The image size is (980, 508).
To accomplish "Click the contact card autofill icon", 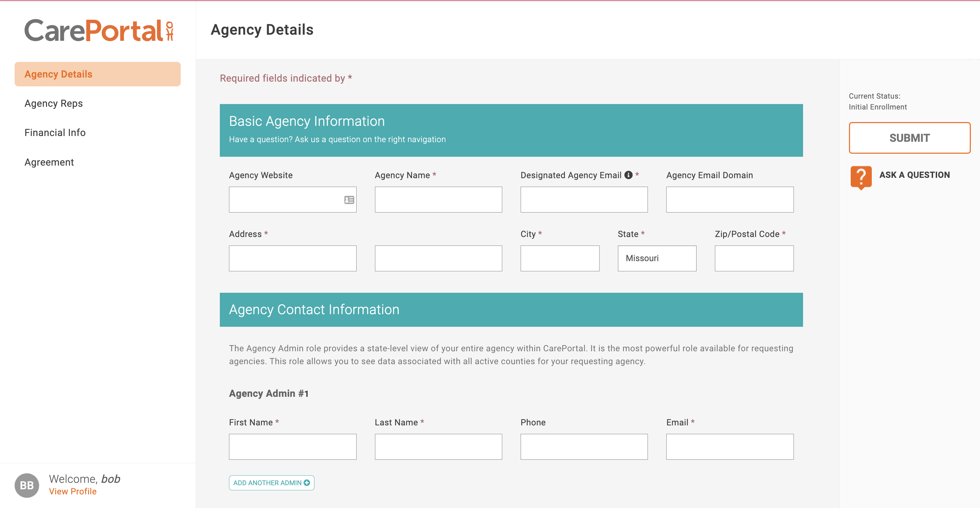I will pyautogui.click(x=349, y=200).
